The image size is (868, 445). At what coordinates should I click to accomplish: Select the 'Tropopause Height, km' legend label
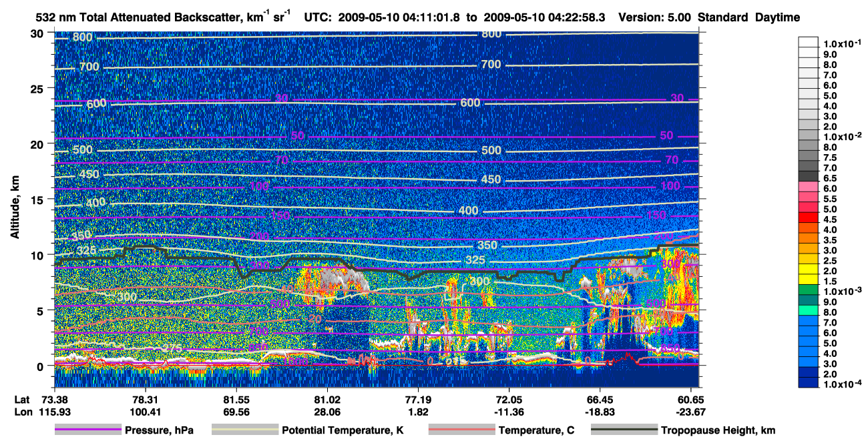(718, 431)
